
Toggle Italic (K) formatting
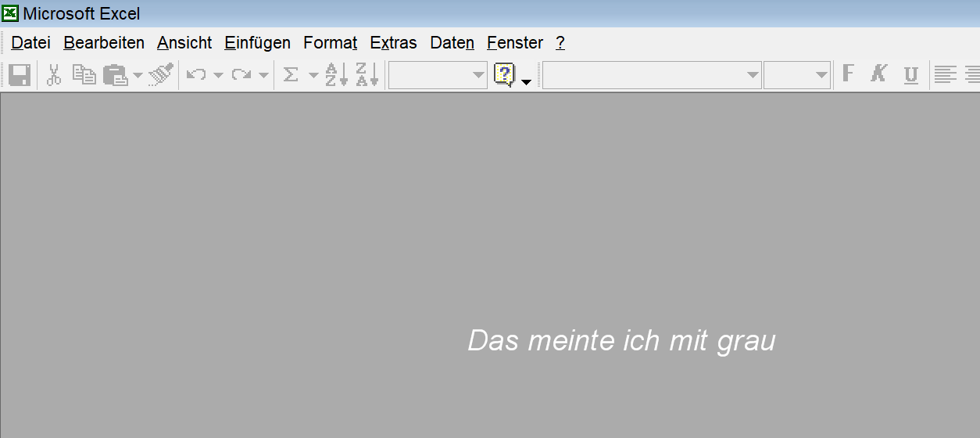(x=879, y=75)
